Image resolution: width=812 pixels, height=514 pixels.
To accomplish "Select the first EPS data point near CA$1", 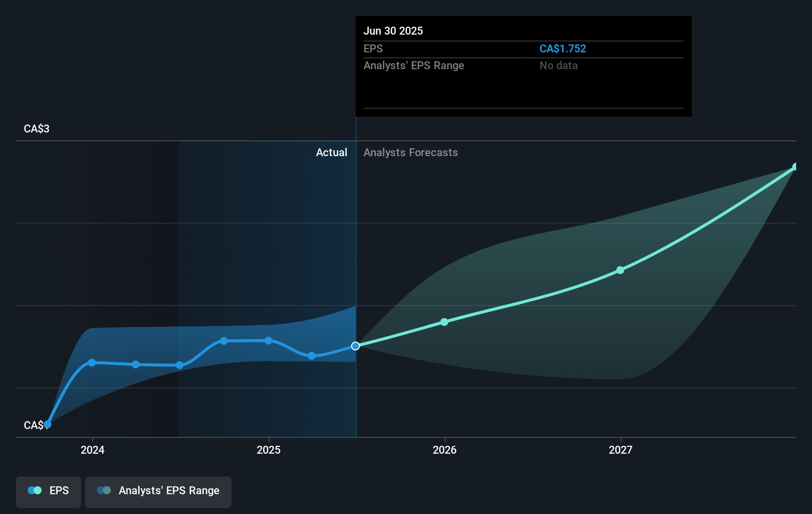I will pos(47,424).
